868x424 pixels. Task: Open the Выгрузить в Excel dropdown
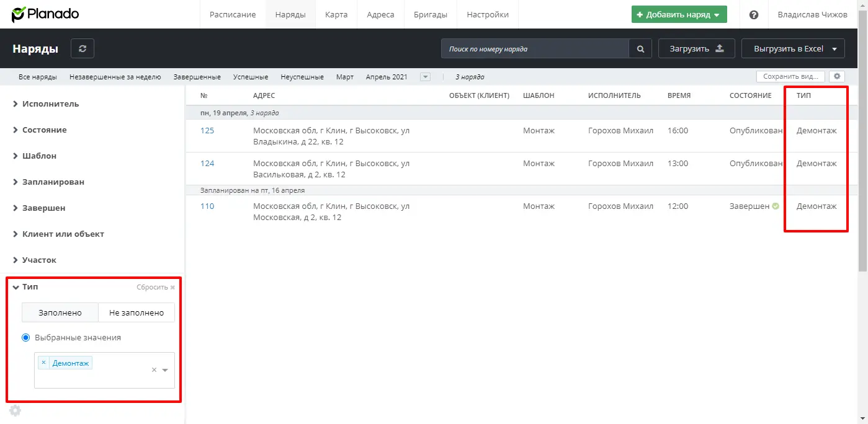point(793,48)
